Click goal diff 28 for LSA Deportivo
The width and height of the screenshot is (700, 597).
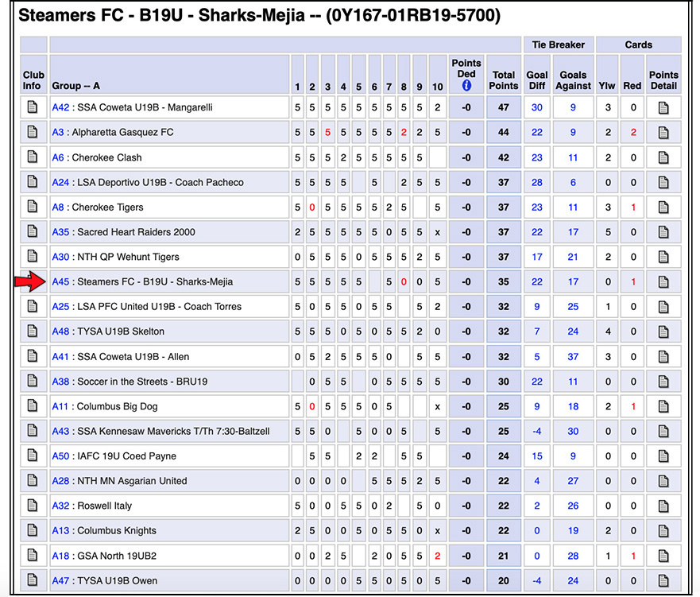(x=536, y=182)
